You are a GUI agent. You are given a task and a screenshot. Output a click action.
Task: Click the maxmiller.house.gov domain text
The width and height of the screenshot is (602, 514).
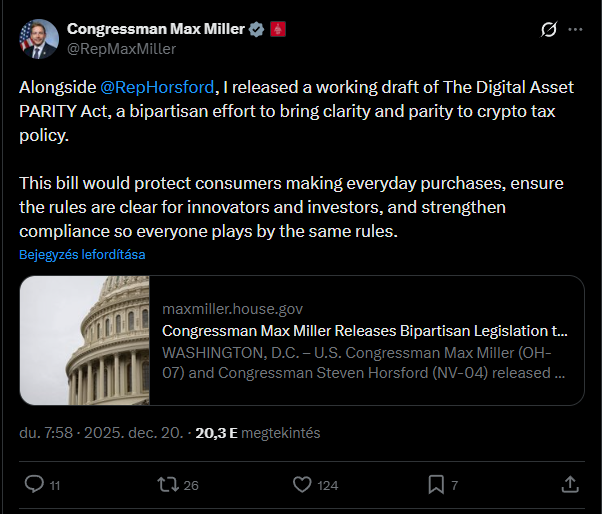tap(232, 309)
